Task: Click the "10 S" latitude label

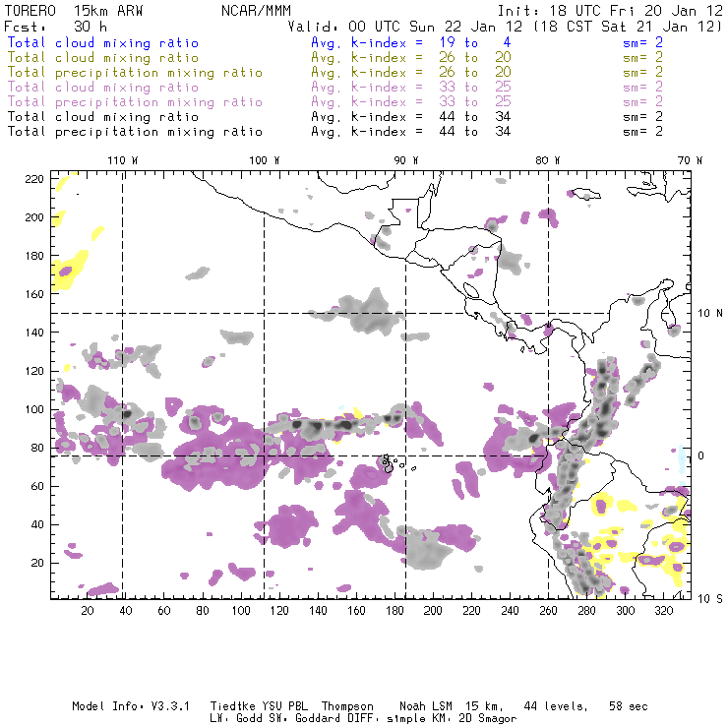Action: tap(710, 599)
